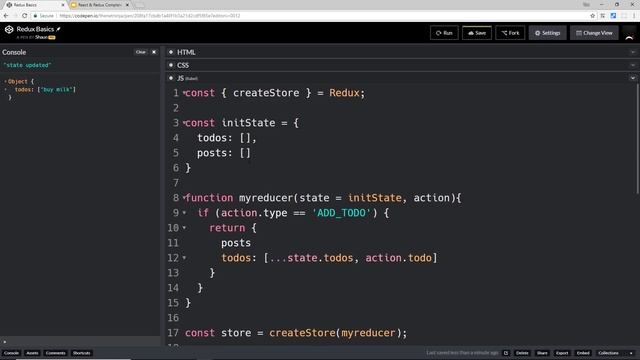Expand the CSS editor dropdown arrow
Viewport: 640px width, 360px height.
[633, 65]
